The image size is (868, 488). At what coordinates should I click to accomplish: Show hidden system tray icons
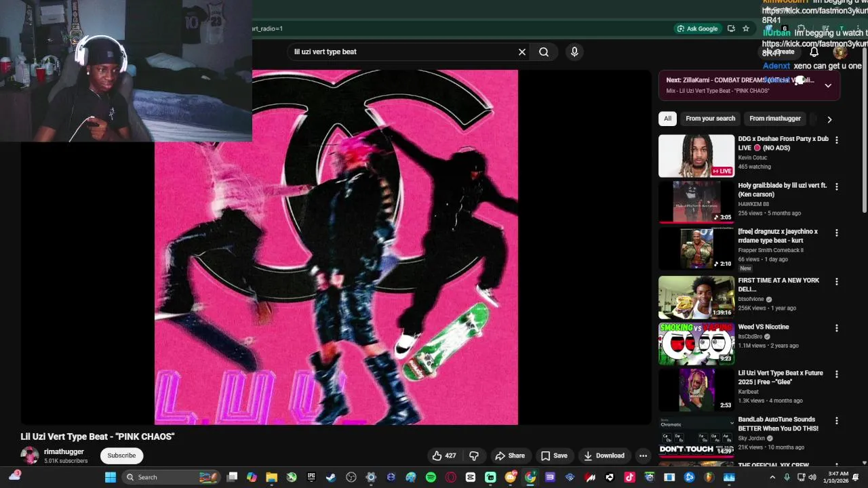pos(772,477)
